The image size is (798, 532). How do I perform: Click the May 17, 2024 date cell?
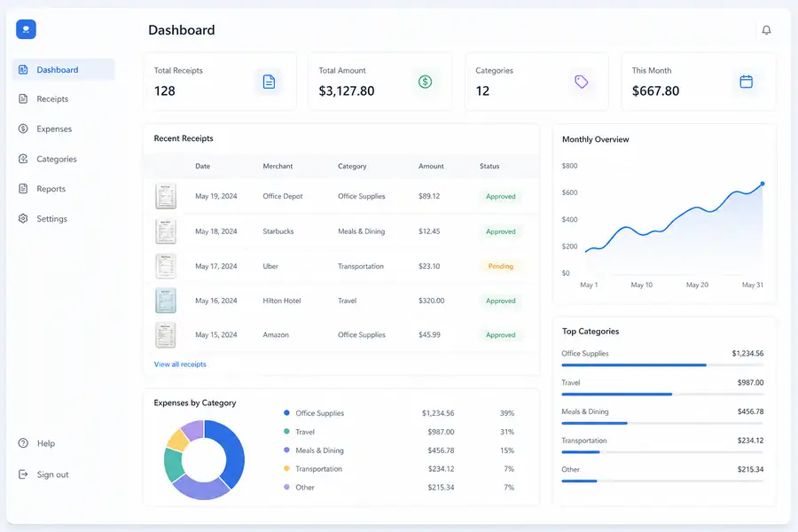[215, 266]
